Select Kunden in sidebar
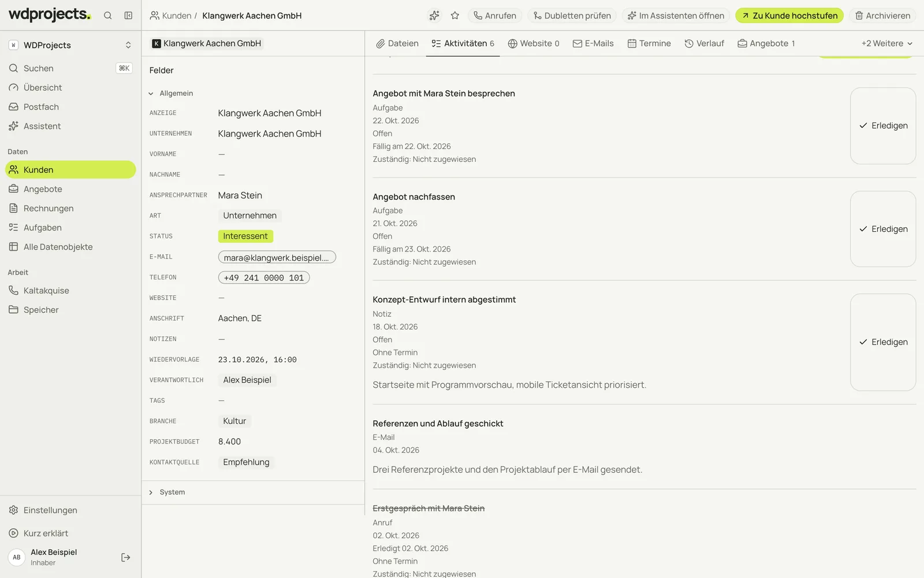 [70, 169]
